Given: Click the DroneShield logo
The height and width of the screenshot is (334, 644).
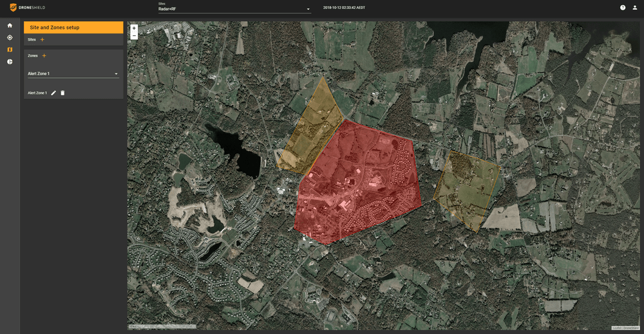Looking at the screenshot, I should click(27, 8).
